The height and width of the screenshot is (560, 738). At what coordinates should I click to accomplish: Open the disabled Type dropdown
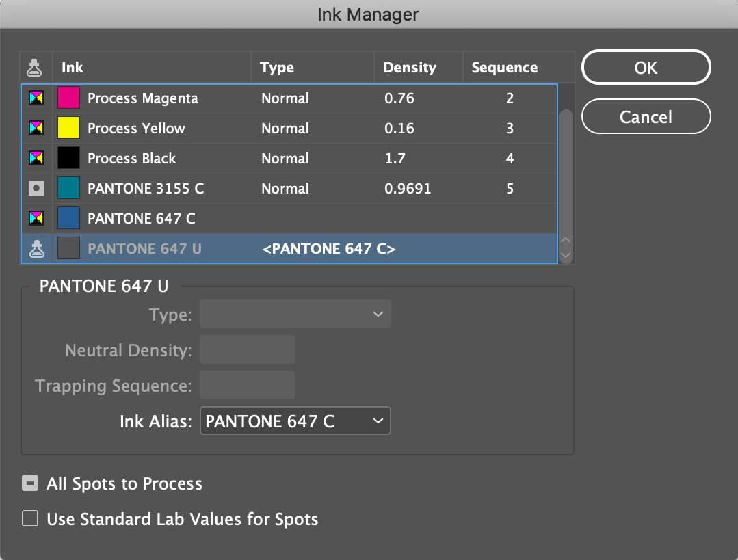click(295, 314)
